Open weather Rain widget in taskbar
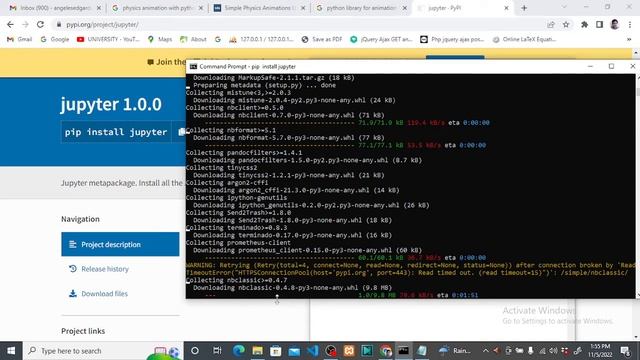Image resolution: width=640 pixels, height=360 pixels. (455, 351)
